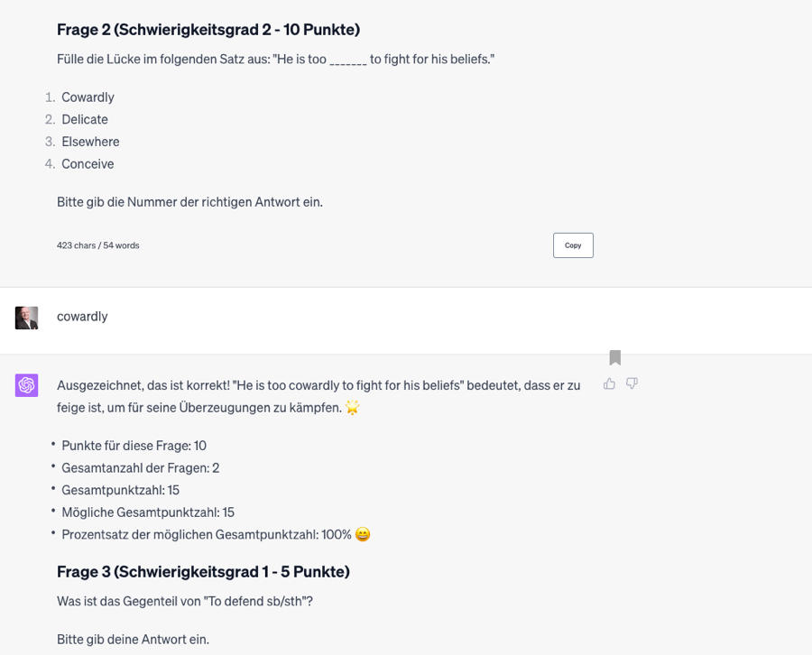This screenshot has height=655, width=812.
Task: Click the purple ChatGPT logo icon
Action: 27,385
